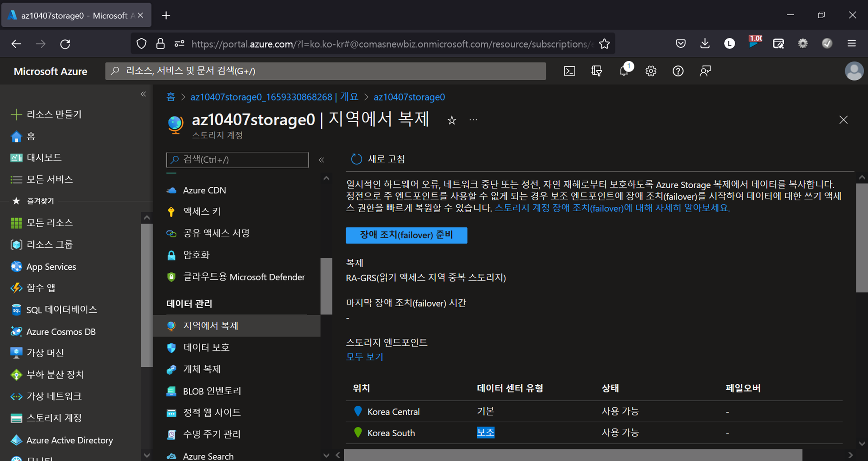868x461 pixels.
Task: Open more options ellipsis beside title
Action: tap(473, 120)
